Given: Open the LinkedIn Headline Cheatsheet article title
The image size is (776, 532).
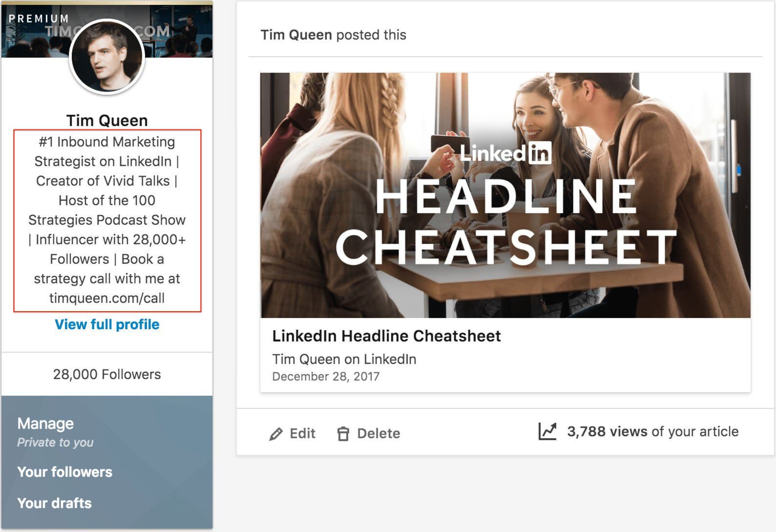Looking at the screenshot, I should point(386,336).
